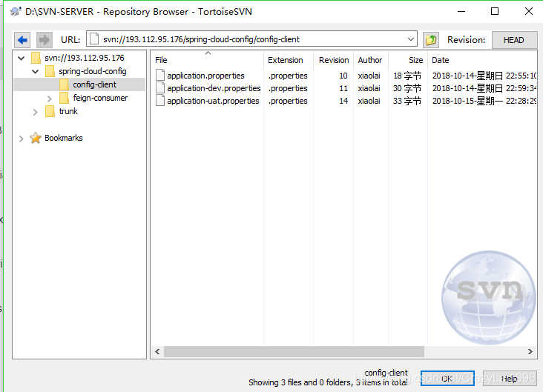The width and height of the screenshot is (543, 392).
Task: Sort by the Revision column header
Action: (x=334, y=60)
